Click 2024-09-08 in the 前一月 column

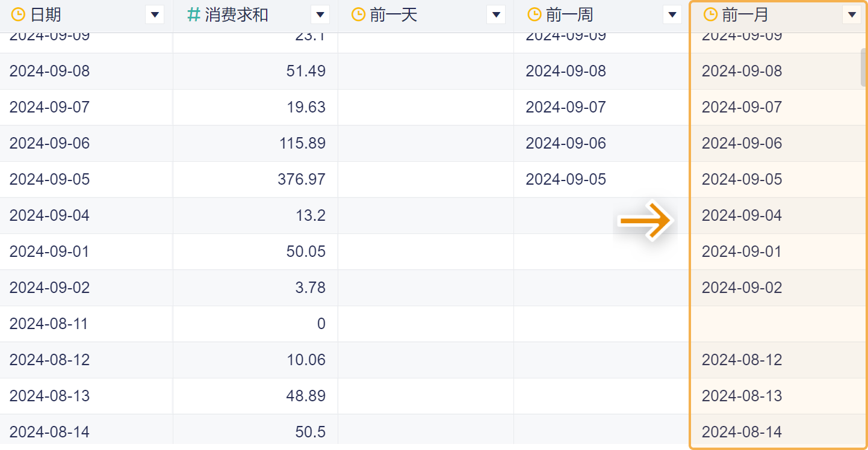pos(742,71)
